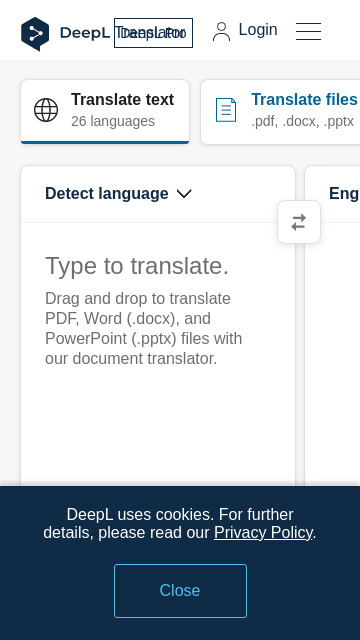The image size is (360, 640).
Task: Swap source and target languages
Action: 299,222
